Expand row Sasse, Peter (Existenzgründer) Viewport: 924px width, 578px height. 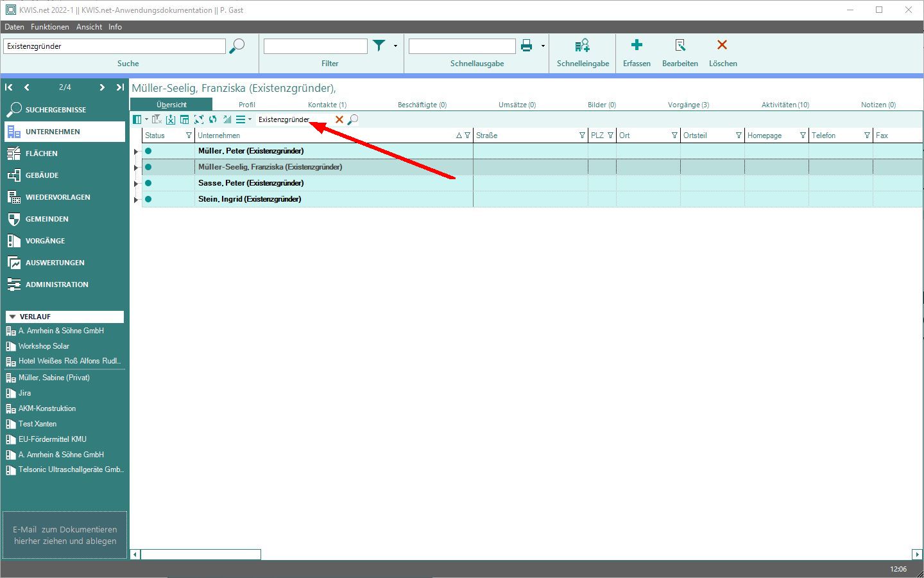pos(136,184)
